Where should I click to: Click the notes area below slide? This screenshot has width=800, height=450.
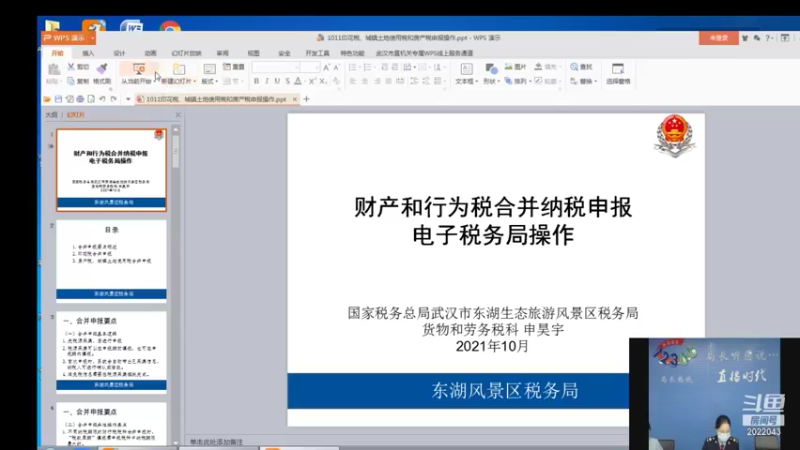[x=406, y=442]
